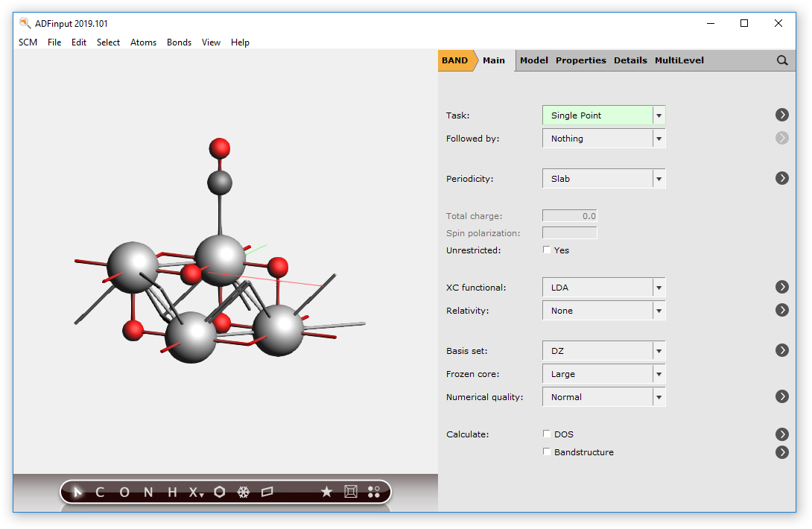
Task: Open the crystal snowflake tool
Action: (x=244, y=492)
